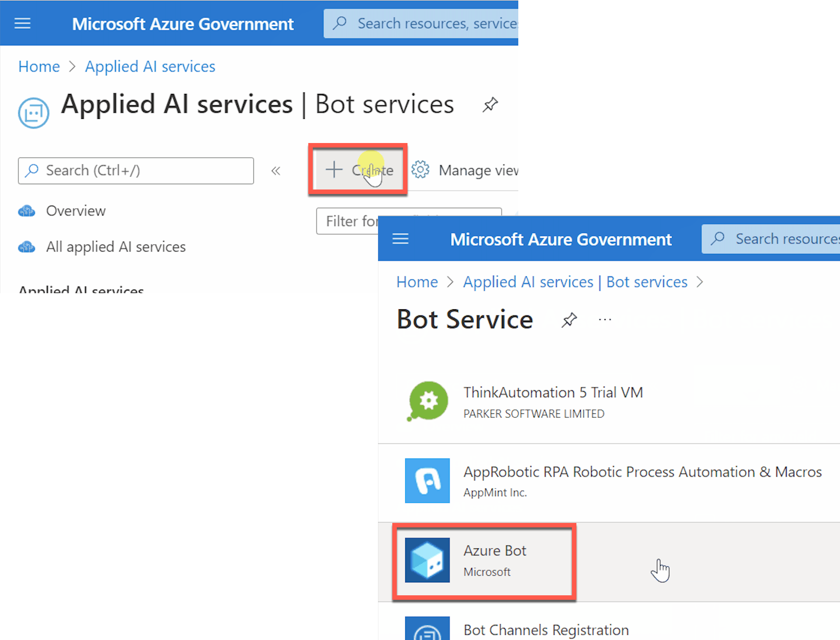Go to Home breadcrumb in Applied AI services window
This screenshot has width=840, height=640.
[39, 67]
